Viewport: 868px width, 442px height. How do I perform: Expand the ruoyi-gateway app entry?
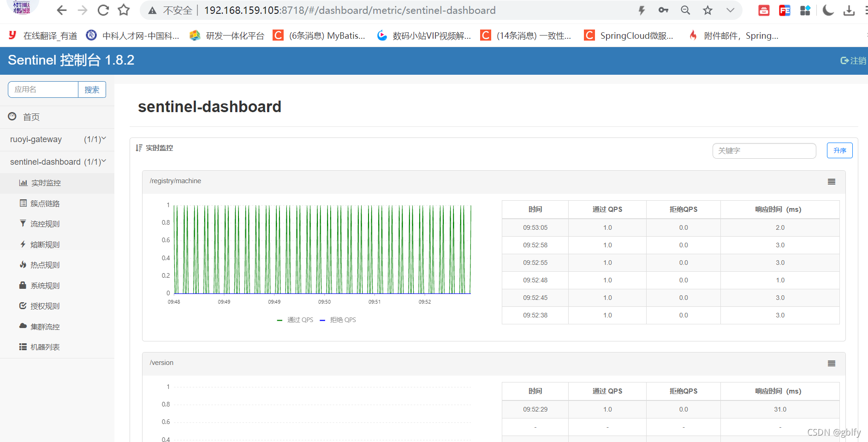tap(57, 139)
